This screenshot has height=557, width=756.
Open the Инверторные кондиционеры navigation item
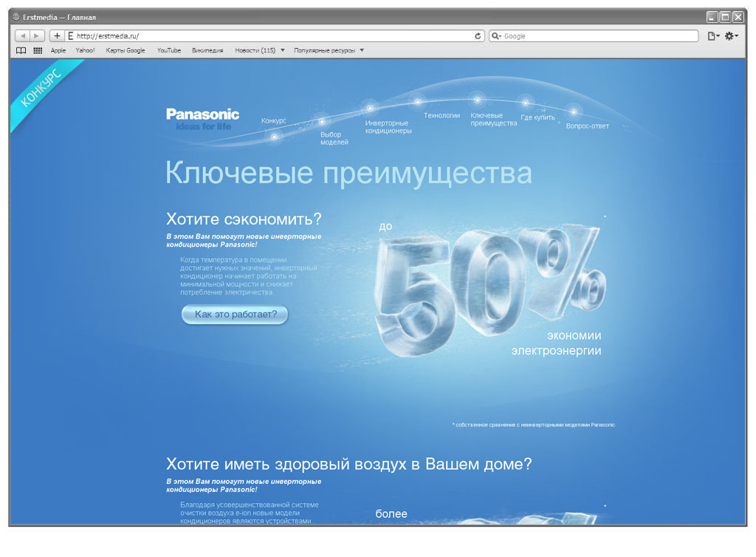tap(388, 127)
